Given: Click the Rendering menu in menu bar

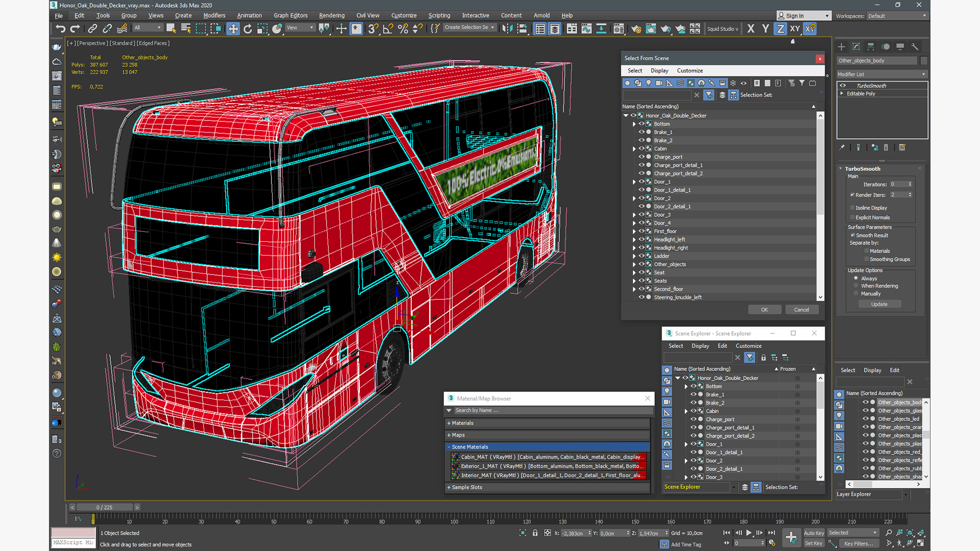Looking at the screenshot, I should pos(331,15).
